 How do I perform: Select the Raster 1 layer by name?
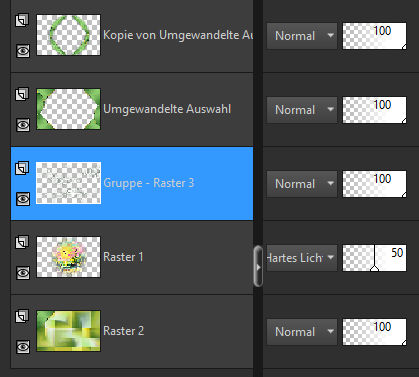[123, 257]
